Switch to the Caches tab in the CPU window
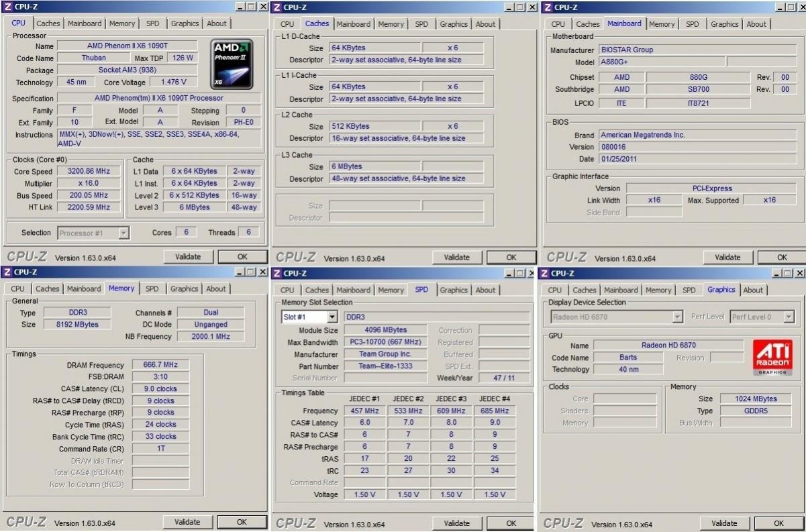The width and height of the screenshot is (806, 532). (48, 23)
